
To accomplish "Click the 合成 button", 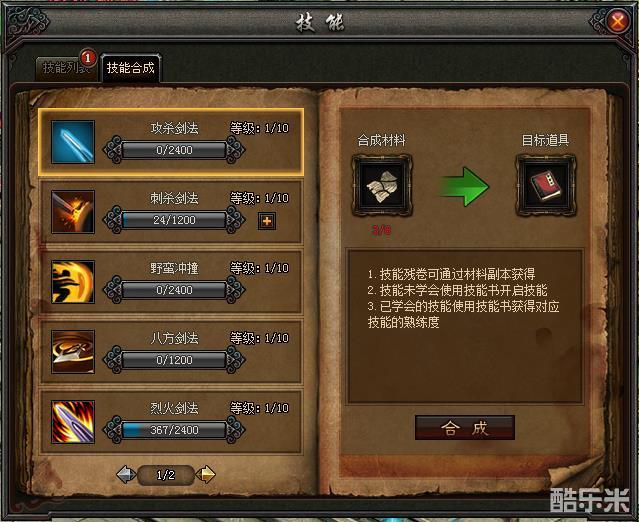I will click(x=465, y=428).
